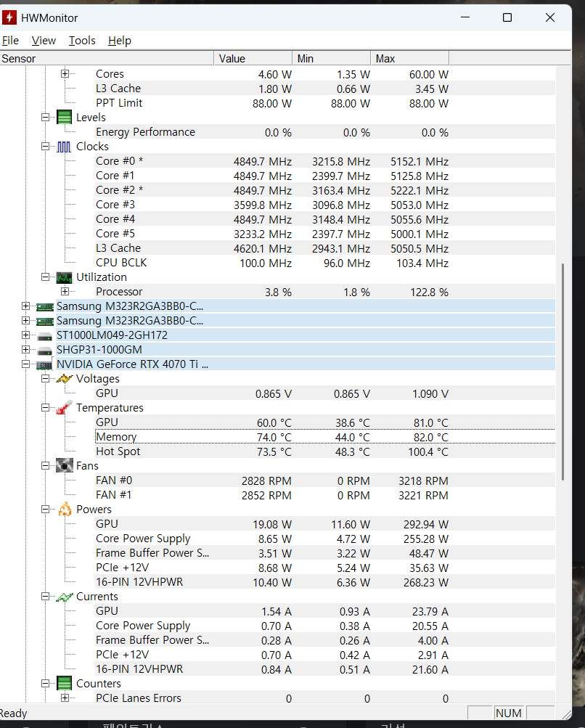
Task: Expand the PCIe Lanes Errors entry
Action: pyautogui.click(x=65, y=698)
